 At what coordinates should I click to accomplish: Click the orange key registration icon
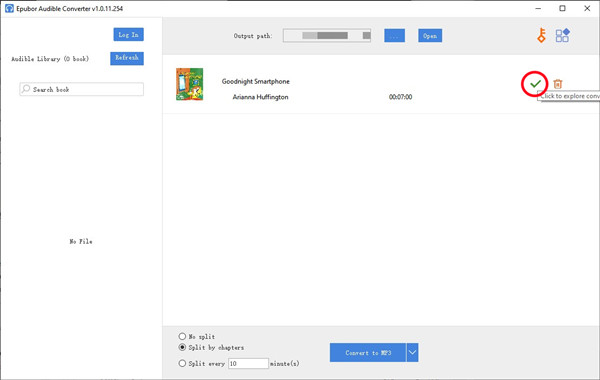541,36
